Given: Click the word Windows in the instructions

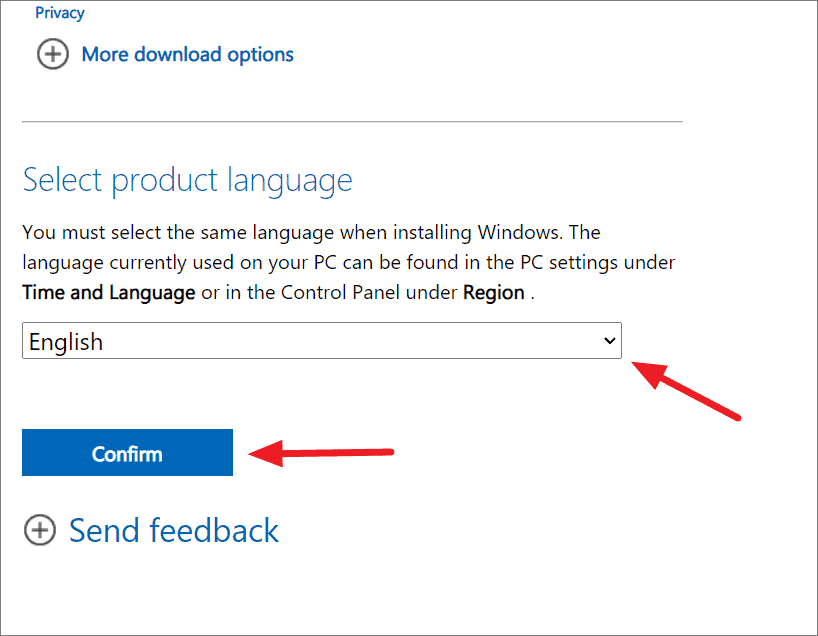Looking at the screenshot, I should pos(520,232).
